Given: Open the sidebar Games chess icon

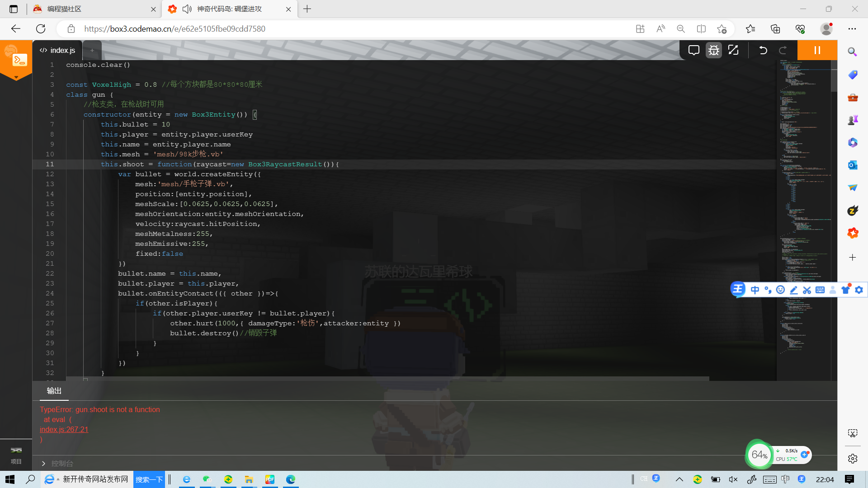Looking at the screenshot, I should tap(853, 120).
